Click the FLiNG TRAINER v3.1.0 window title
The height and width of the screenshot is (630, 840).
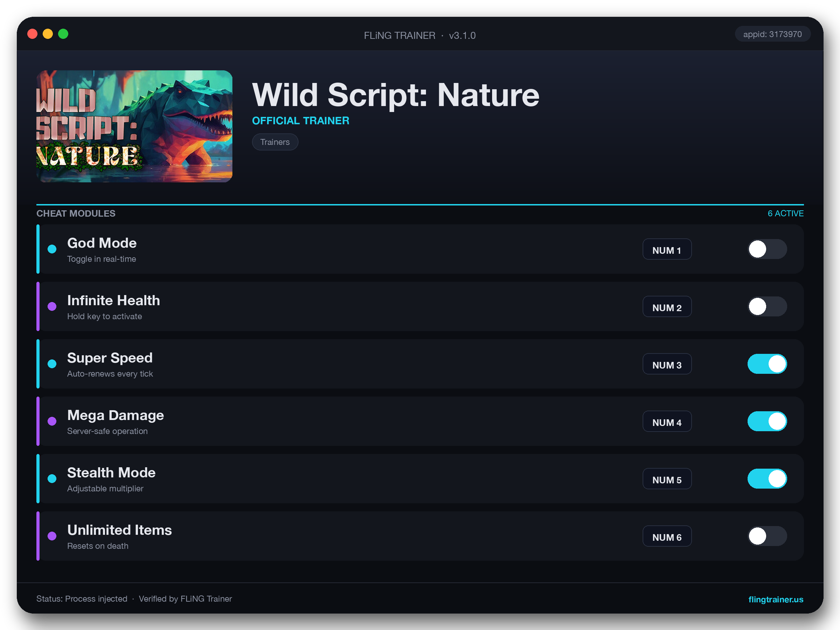coord(420,36)
